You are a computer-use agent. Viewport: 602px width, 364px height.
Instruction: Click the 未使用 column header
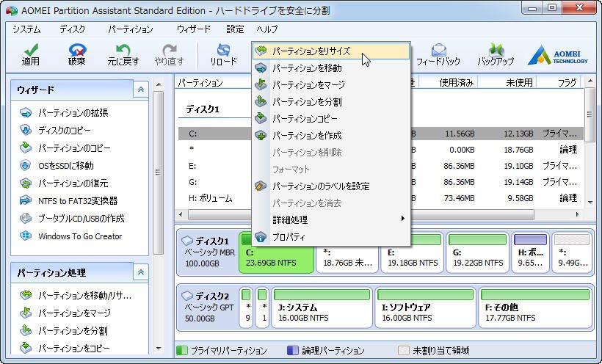(507, 82)
